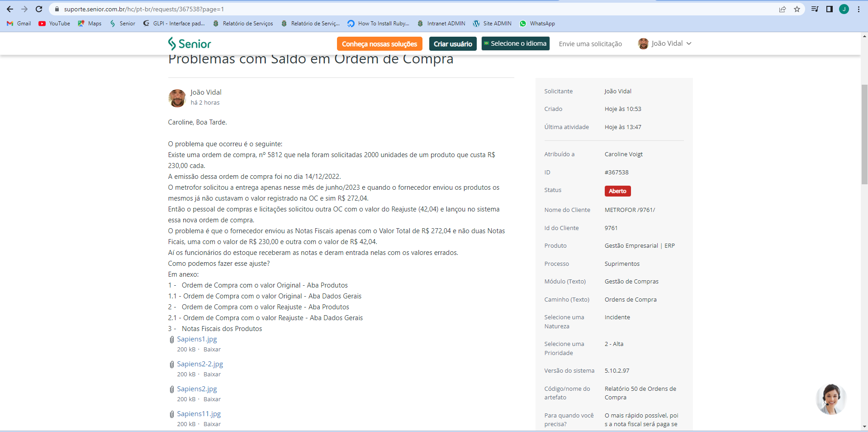This screenshot has height=432, width=868.
Task: Click Baixar under Sapiens2.jpg
Action: (212, 399)
